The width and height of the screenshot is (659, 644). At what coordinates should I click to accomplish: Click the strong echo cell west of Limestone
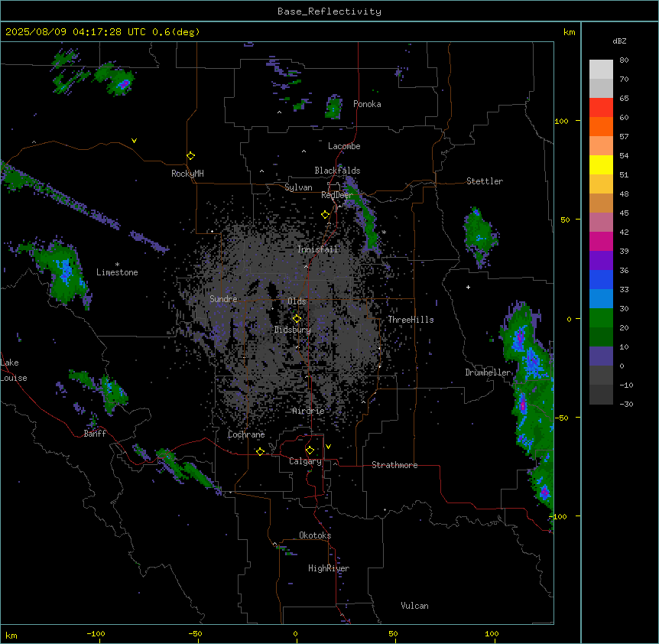(66, 272)
